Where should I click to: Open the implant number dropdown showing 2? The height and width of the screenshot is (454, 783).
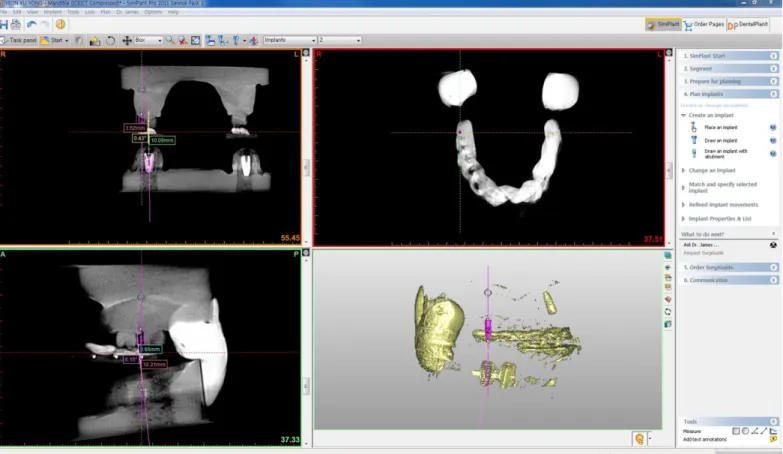click(340, 40)
